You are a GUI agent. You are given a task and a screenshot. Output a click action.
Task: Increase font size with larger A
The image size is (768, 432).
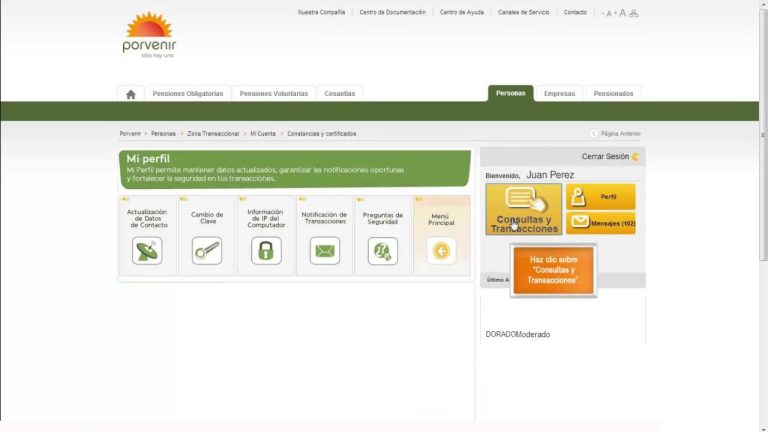(622, 13)
